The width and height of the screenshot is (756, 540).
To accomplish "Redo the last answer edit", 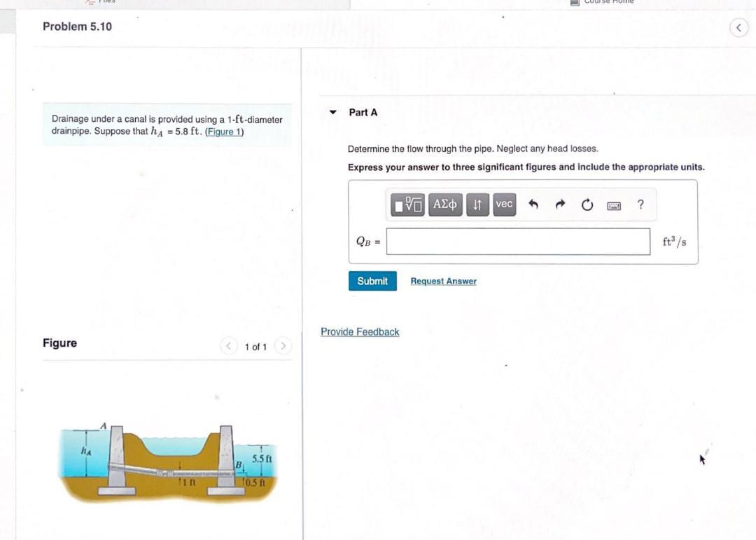I will 560,205.
